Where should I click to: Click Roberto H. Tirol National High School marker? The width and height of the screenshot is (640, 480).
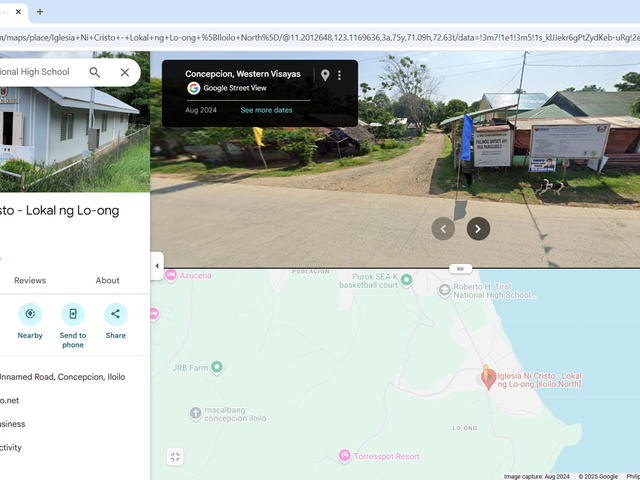[444, 291]
